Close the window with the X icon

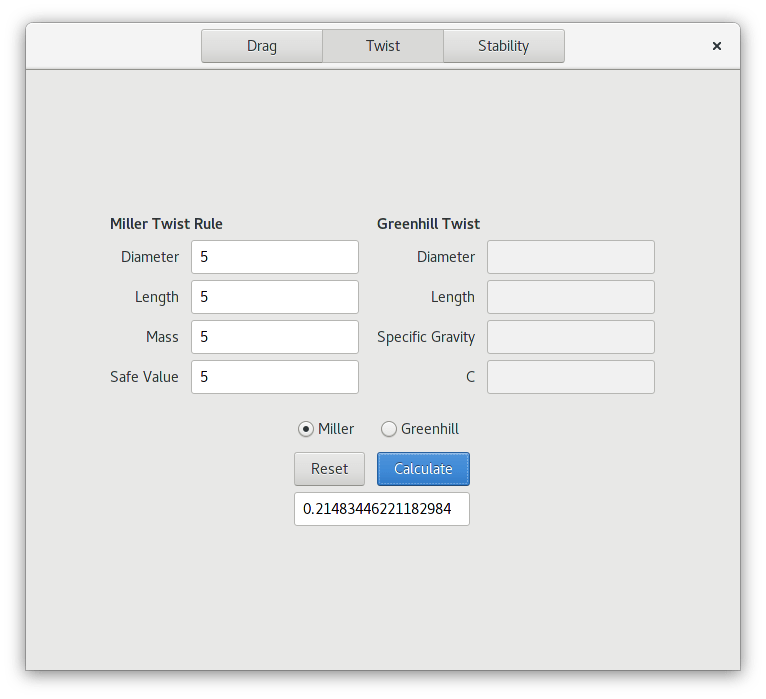tap(717, 46)
